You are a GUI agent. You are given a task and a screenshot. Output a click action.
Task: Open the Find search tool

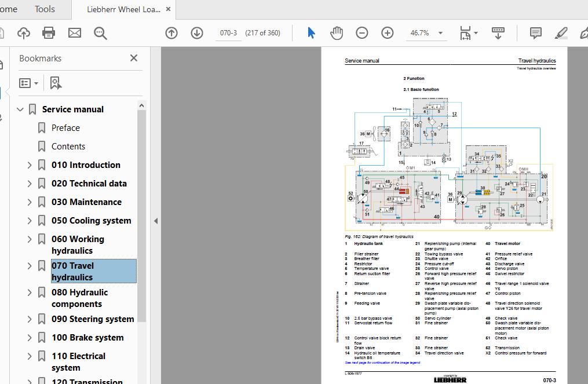(x=100, y=33)
